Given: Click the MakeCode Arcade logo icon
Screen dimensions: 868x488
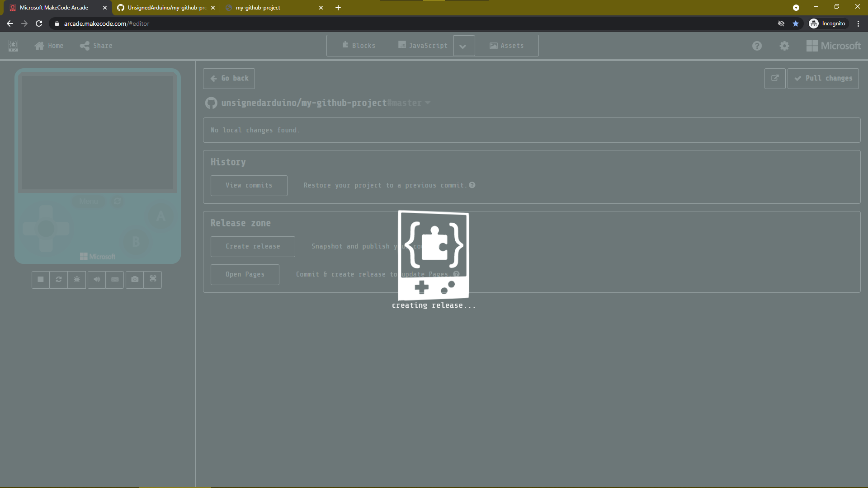Looking at the screenshot, I should tap(13, 46).
